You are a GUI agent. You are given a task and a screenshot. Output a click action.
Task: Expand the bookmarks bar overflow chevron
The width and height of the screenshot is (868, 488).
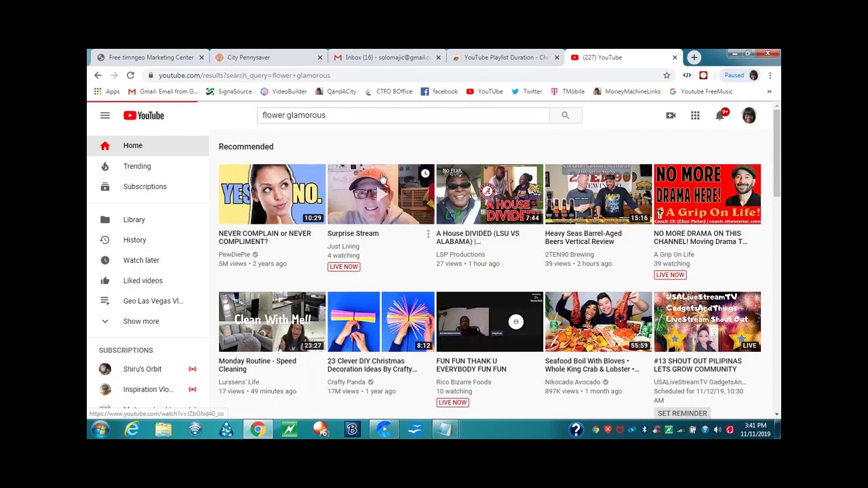tap(769, 91)
